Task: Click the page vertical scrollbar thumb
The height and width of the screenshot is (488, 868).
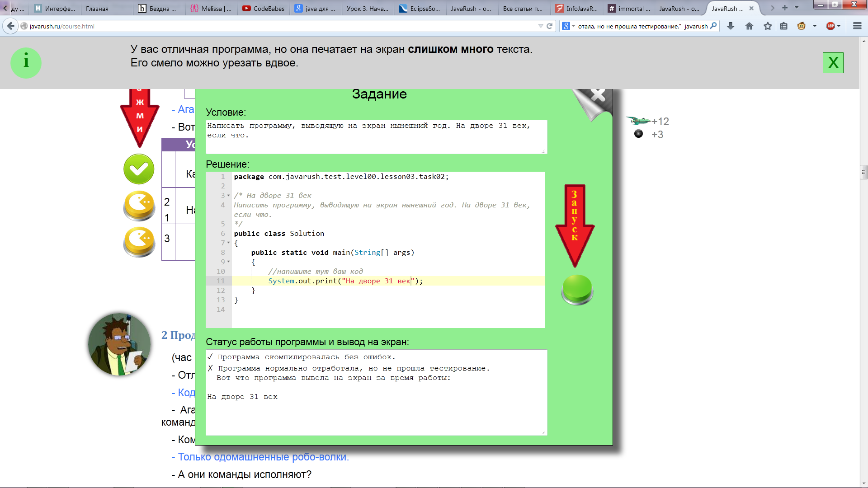Action: [863, 172]
